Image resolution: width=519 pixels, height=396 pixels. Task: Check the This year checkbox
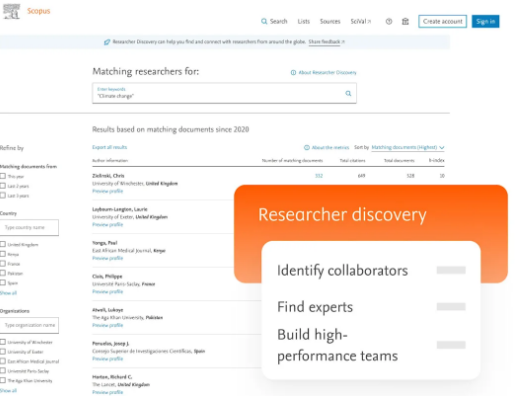click(x=3, y=176)
